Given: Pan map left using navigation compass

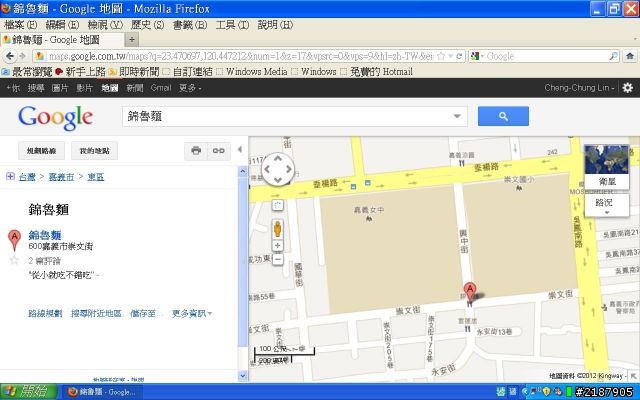Looking at the screenshot, I should [267, 169].
